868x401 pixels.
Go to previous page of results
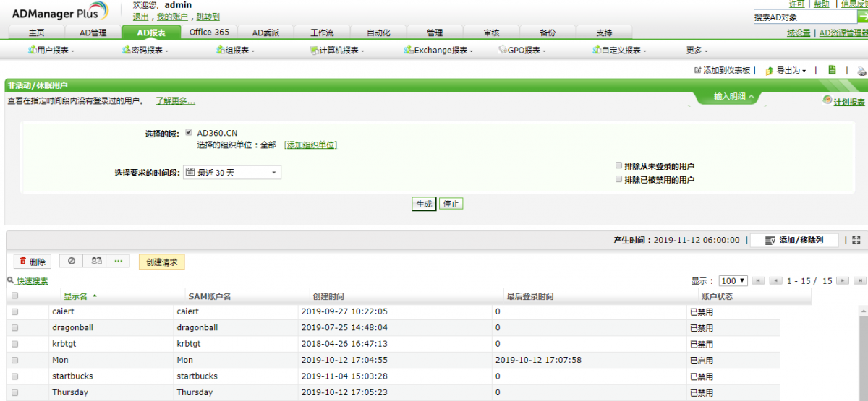pos(776,280)
